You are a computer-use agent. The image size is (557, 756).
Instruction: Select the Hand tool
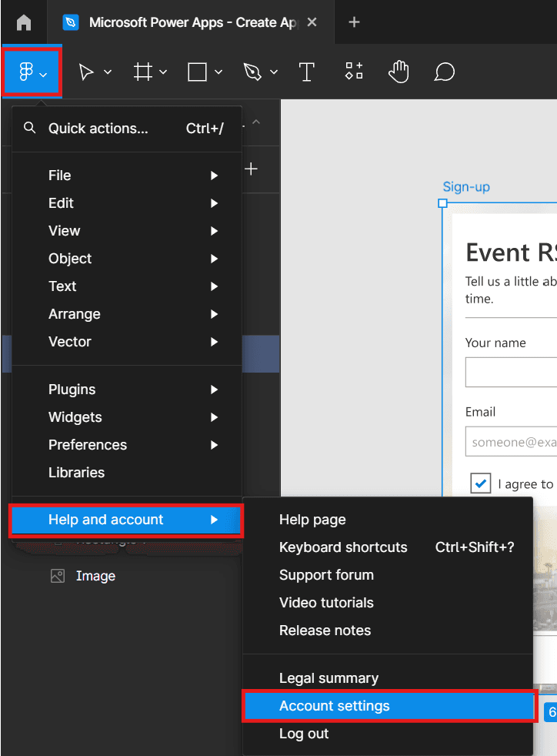399,72
